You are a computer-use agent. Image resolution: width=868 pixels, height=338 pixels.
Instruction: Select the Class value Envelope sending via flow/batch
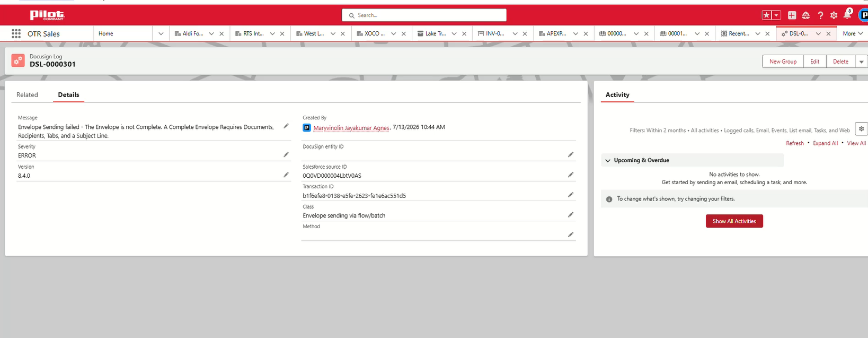pos(344,215)
